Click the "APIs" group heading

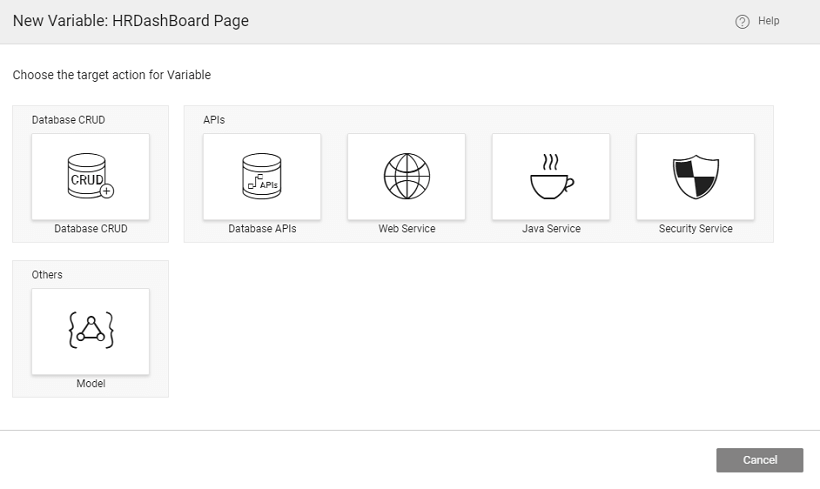tap(214, 120)
